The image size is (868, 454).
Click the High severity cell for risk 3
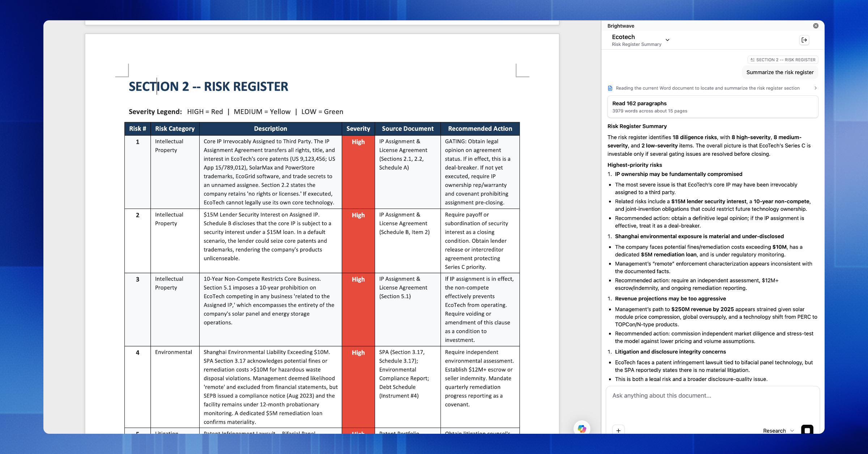(358, 310)
